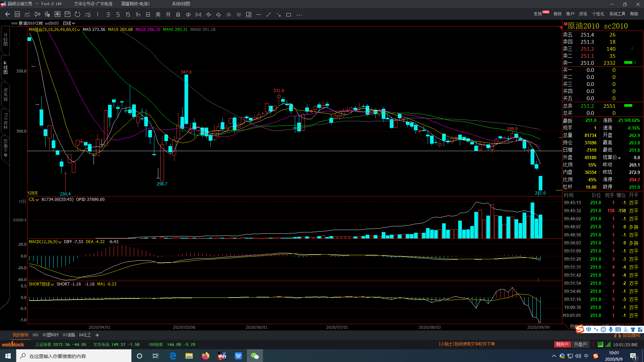Image resolution: width=644 pixels, height=362 pixels.
Task: Open the 板块 menu
Action: (557, 14)
